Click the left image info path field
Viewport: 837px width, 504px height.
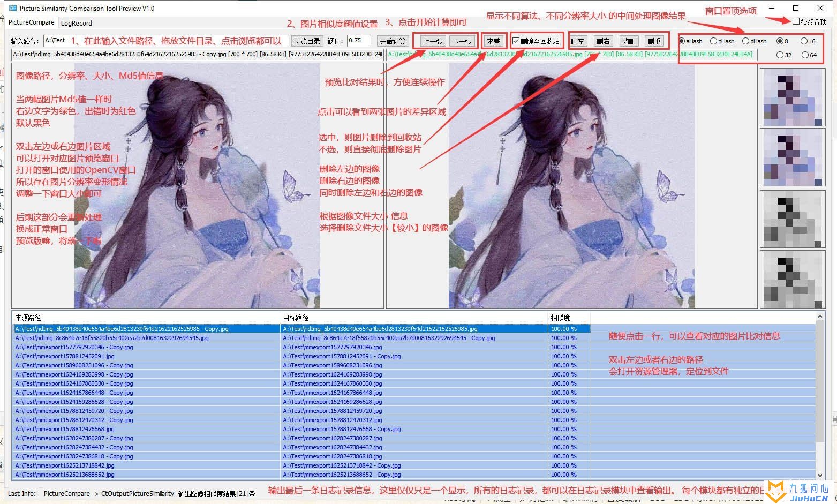click(x=197, y=54)
